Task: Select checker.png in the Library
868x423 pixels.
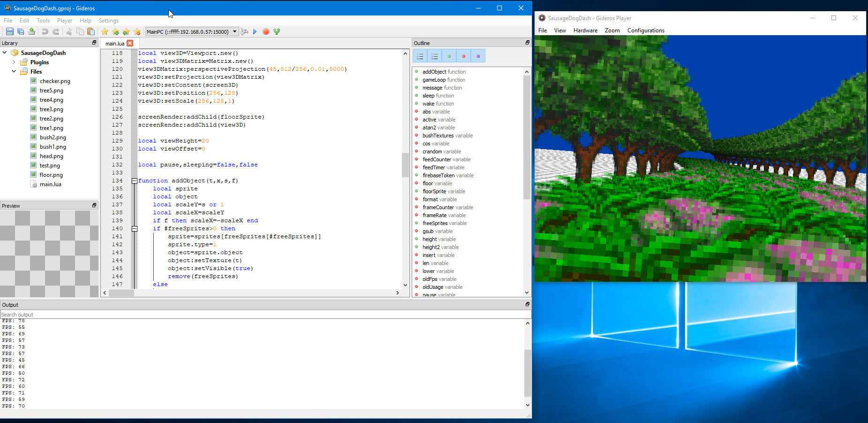Action: point(55,81)
